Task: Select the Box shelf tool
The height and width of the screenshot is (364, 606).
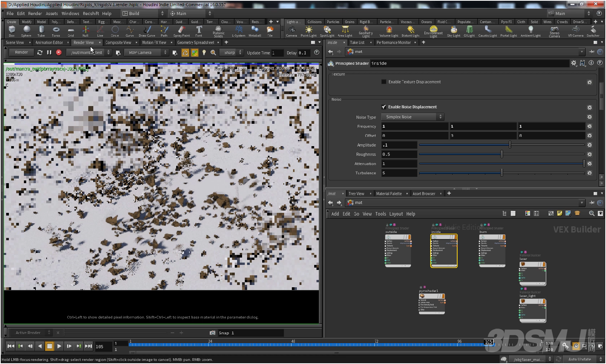Action: [x=12, y=31]
